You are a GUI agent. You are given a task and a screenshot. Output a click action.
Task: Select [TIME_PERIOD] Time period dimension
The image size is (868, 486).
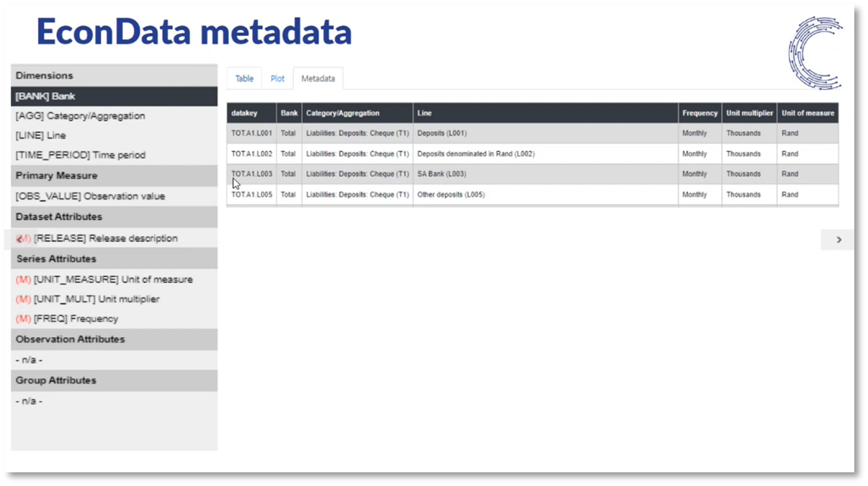coord(114,155)
